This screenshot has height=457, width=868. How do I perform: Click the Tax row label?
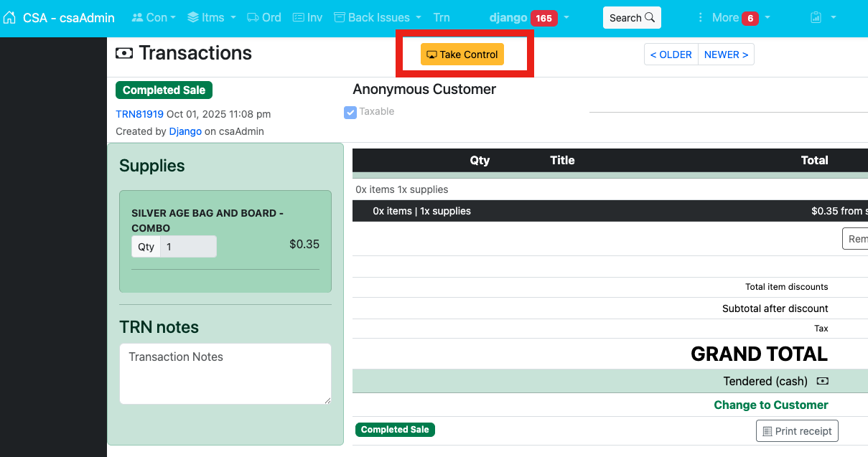pos(821,329)
